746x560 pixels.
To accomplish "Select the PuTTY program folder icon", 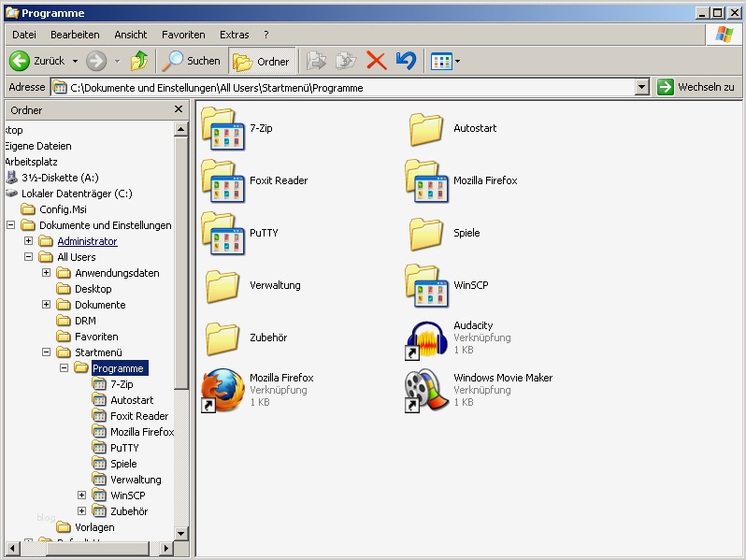I will (223, 233).
